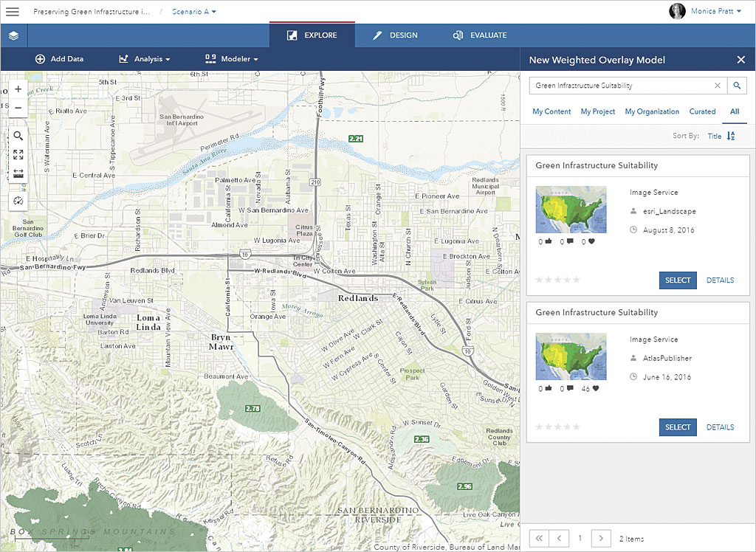Click the 46 favorites heart on AtlasPublisher item
756x552 pixels.
596,389
